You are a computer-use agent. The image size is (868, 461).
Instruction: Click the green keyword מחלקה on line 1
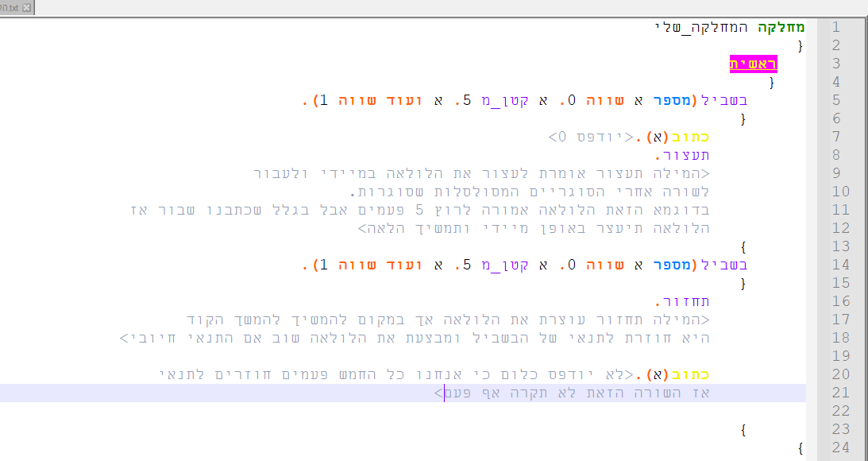pyautogui.click(x=781, y=27)
